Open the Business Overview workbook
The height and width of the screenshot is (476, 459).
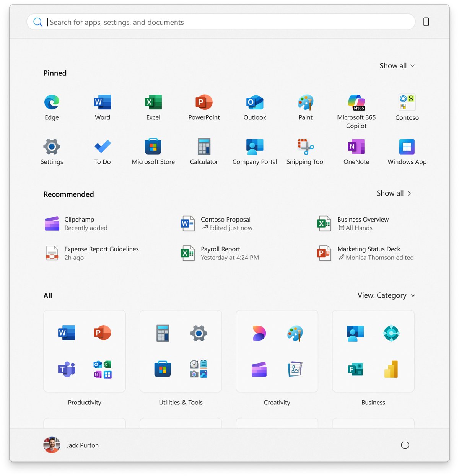(x=353, y=223)
